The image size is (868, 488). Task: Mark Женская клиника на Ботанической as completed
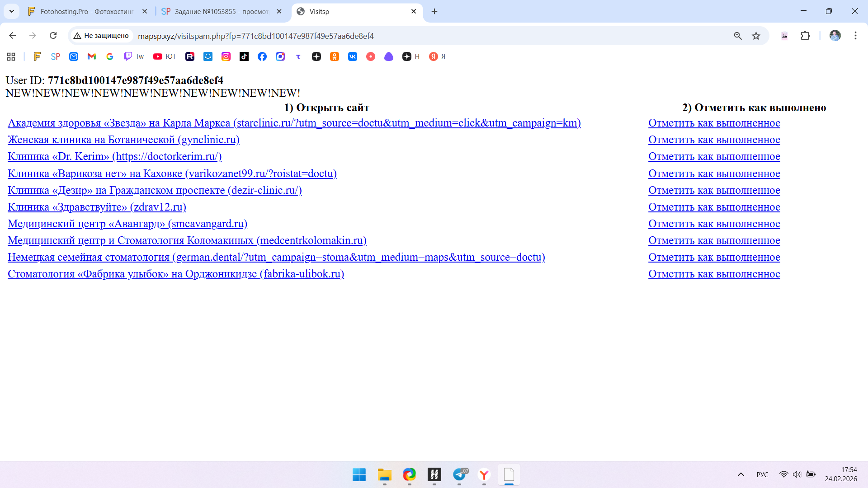coord(714,140)
